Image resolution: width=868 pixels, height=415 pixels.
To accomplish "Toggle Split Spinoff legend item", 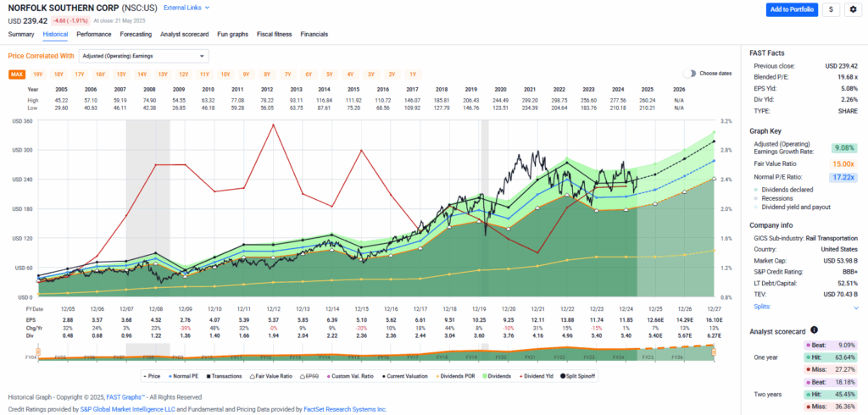I will coord(576,376).
